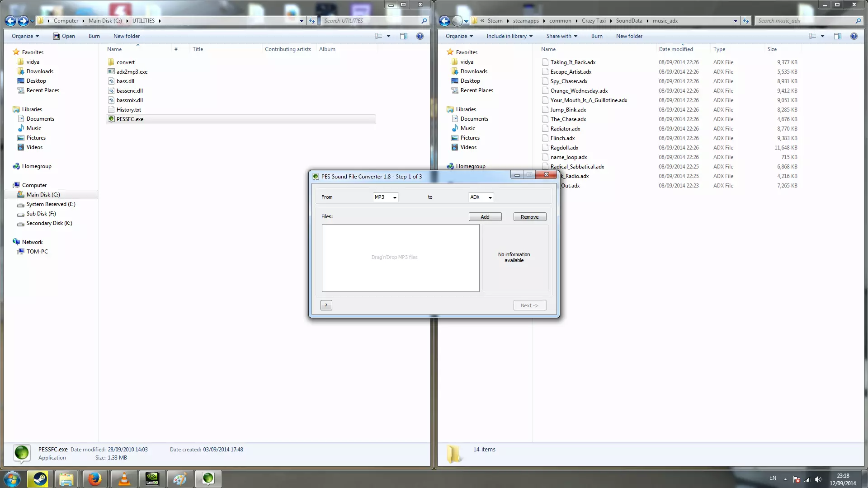Toggle the preview pane in the UTILITIES window

tap(404, 36)
